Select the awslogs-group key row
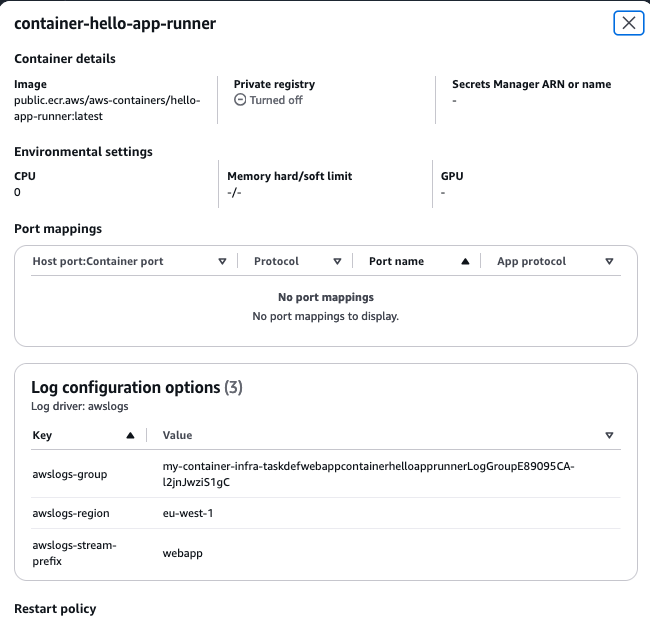Screen dimensions: 650x618 (70, 475)
